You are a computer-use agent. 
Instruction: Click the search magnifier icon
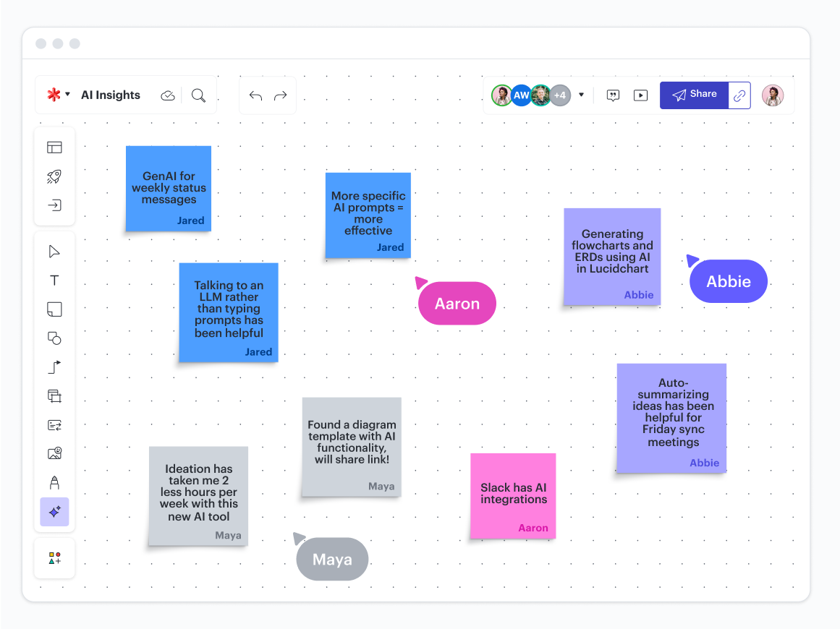[x=198, y=95]
